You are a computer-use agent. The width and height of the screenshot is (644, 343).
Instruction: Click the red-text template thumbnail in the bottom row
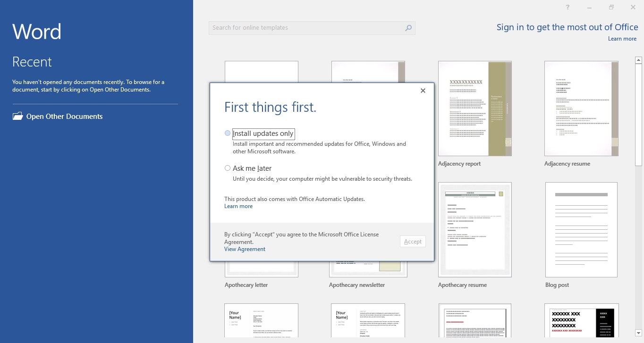tap(475, 321)
